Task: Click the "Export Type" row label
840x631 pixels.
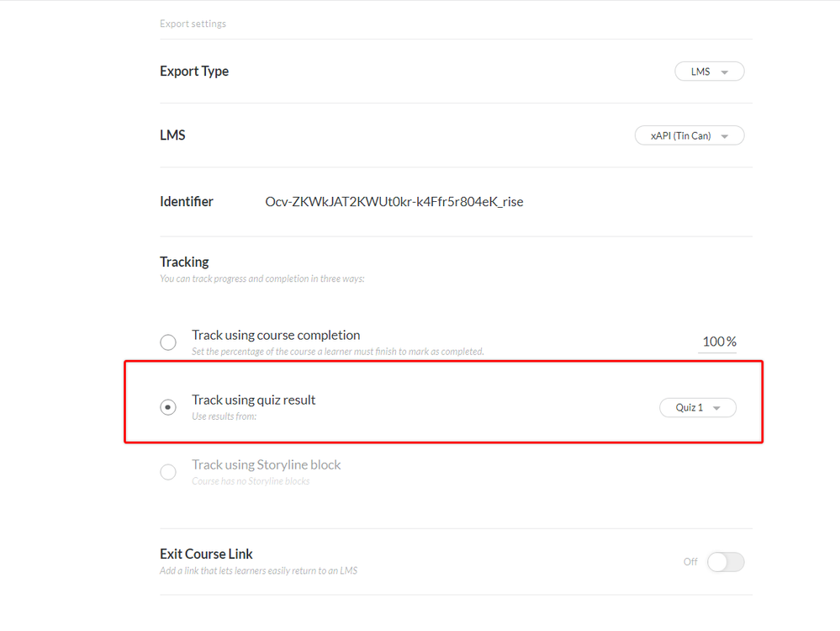Action: [x=194, y=72]
